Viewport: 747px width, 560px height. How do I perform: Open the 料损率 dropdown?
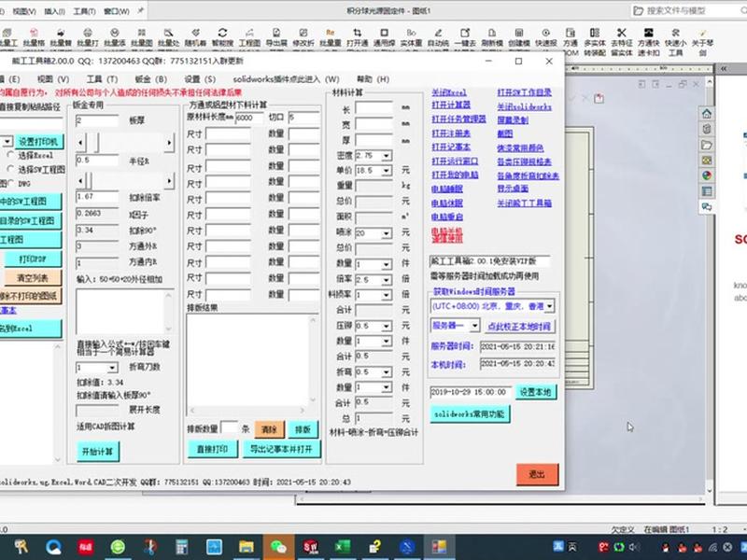[x=387, y=295]
